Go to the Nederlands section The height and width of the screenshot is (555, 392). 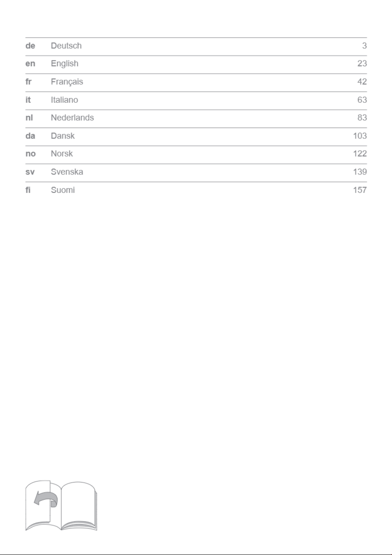point(72,118)
